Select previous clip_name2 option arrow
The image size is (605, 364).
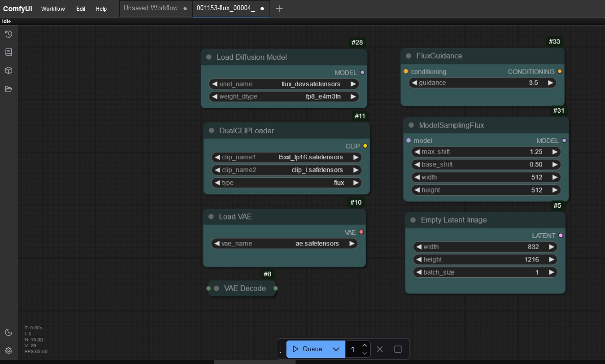(217, 170)
